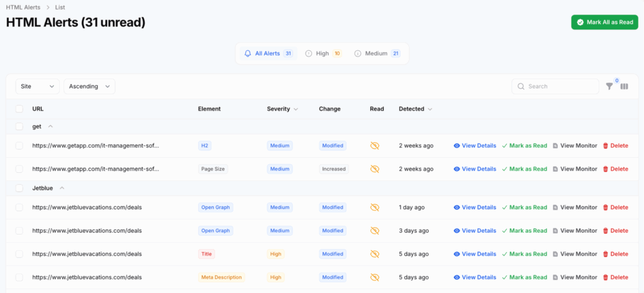Viewport: 644px width, 293px height.
Task: Click the Increased change badge
Action: [x=334, y=169]
